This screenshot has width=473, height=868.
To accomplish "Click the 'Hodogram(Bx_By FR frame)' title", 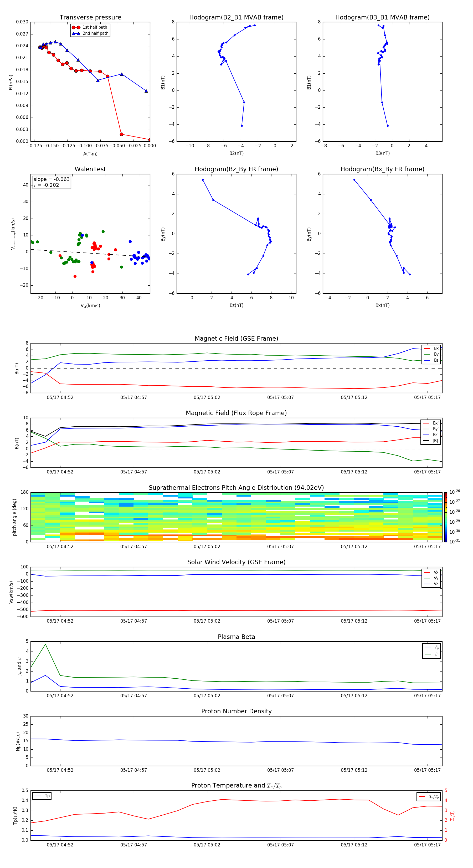I will [x=382, y=169].
